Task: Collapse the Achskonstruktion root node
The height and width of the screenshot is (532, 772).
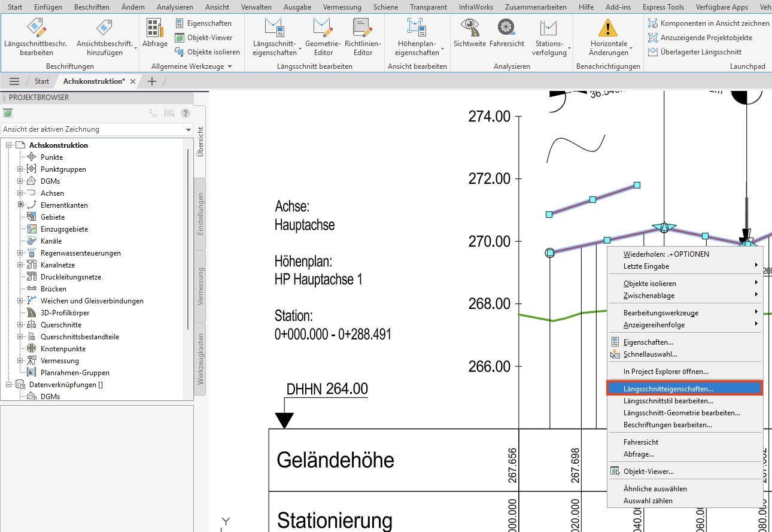Action: (x=8, y=145)
